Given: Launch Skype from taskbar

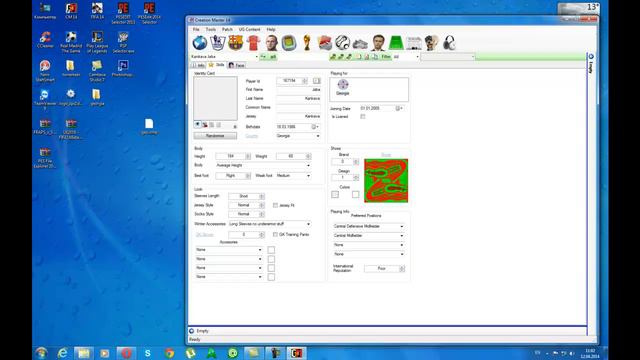Looking at the screenshot, I should click(147, 353).
